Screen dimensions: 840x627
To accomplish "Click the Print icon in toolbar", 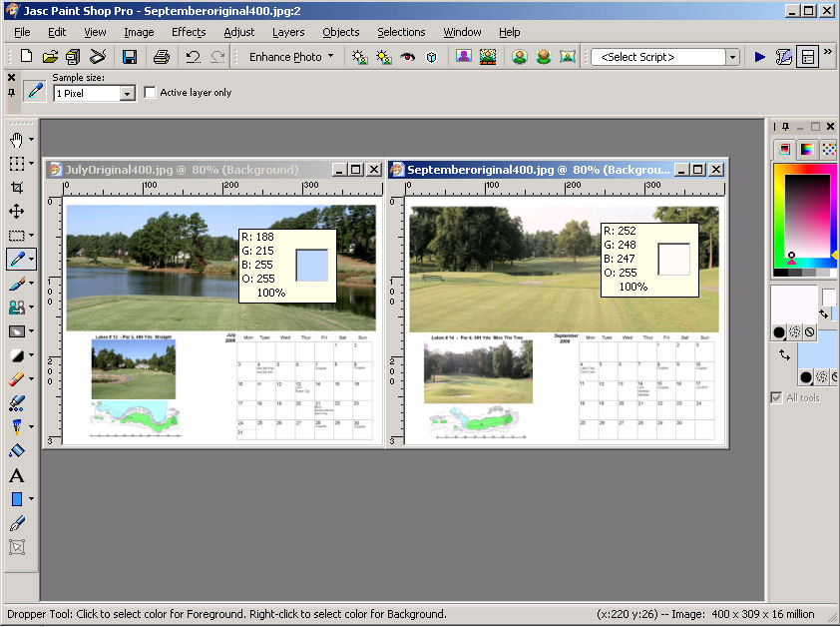I will point(161,57).
